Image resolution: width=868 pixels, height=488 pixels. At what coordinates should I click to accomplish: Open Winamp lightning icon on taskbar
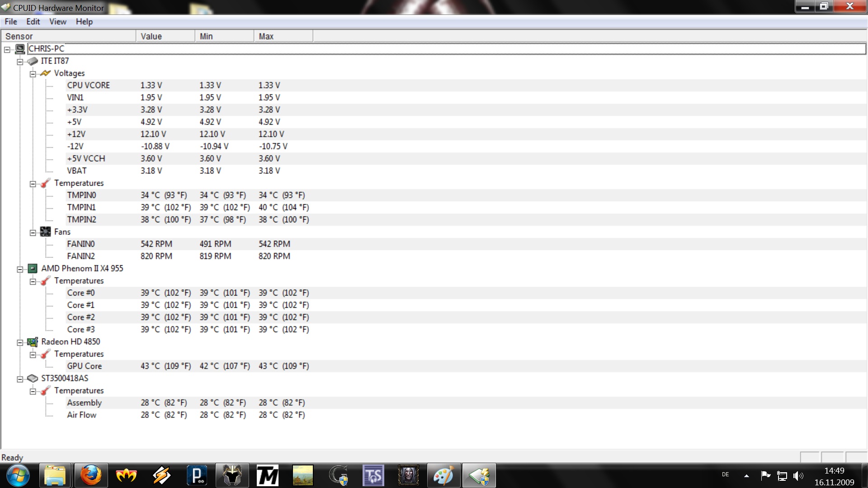pyautogui.click(x=161, y=476)
